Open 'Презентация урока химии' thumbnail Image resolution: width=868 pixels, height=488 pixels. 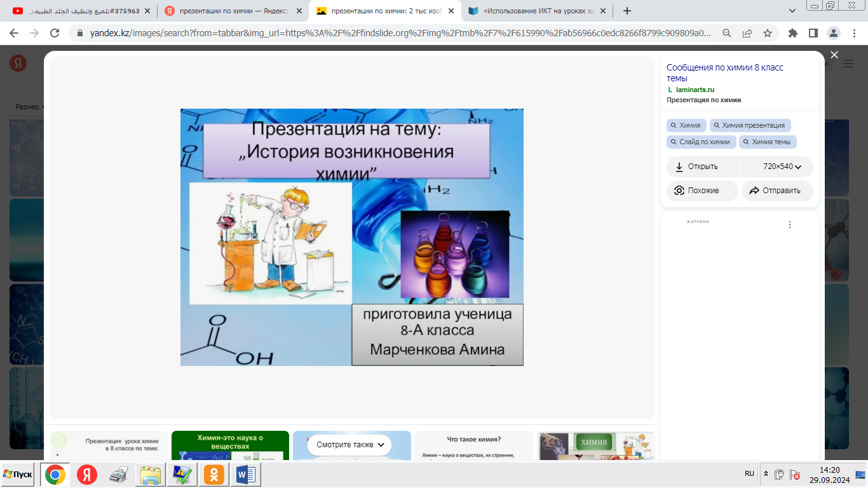coord(109,445)
